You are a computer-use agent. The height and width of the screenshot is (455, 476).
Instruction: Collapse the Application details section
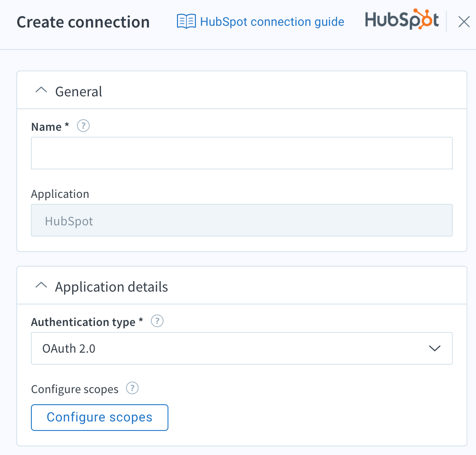point(41,285)
